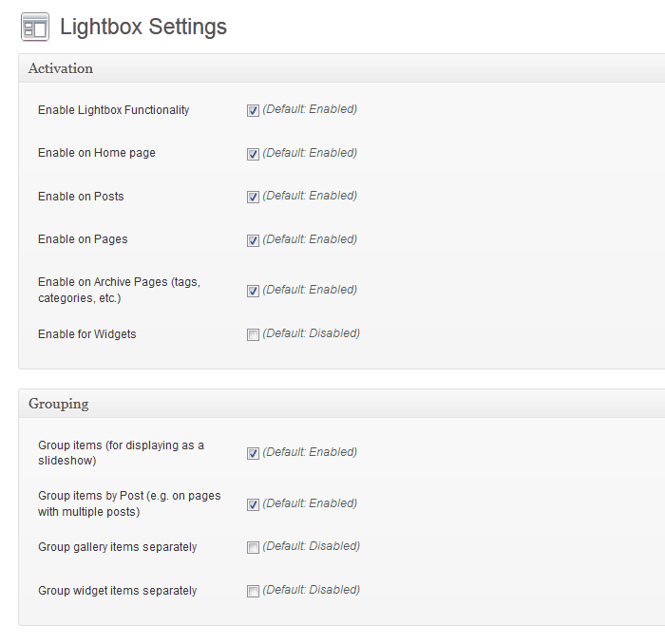This screenshot has height=644, width=665.
Task: Toggle the Group items by Post checkbox
Action: (x=253, y=504)
